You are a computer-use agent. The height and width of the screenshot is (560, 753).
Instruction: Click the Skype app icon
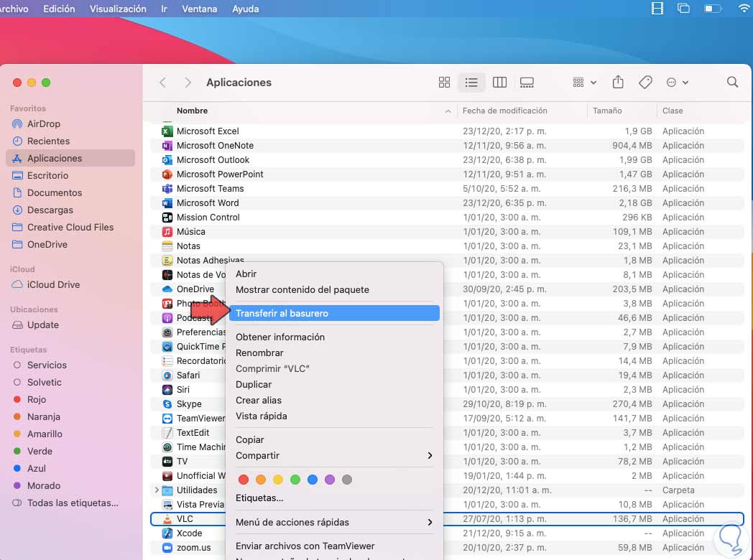[167, 404]
